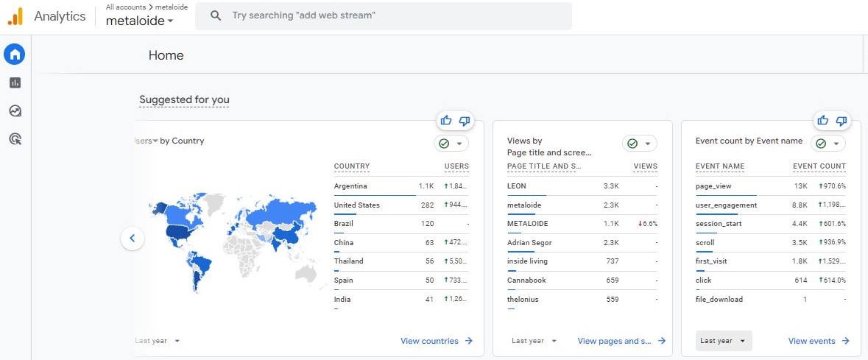868x360 pixels.
Task: Click the Home page title
Action: (x=166, y=55)
